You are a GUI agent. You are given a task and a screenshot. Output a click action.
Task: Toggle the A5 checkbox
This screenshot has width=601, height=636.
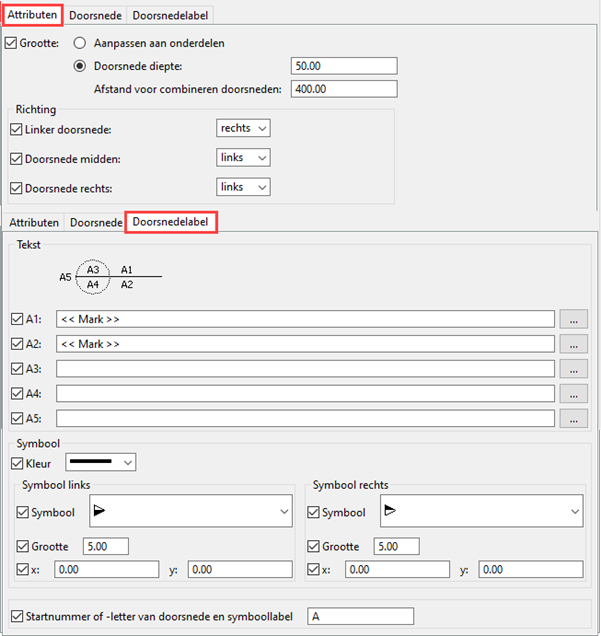click(x=17, y=418)
